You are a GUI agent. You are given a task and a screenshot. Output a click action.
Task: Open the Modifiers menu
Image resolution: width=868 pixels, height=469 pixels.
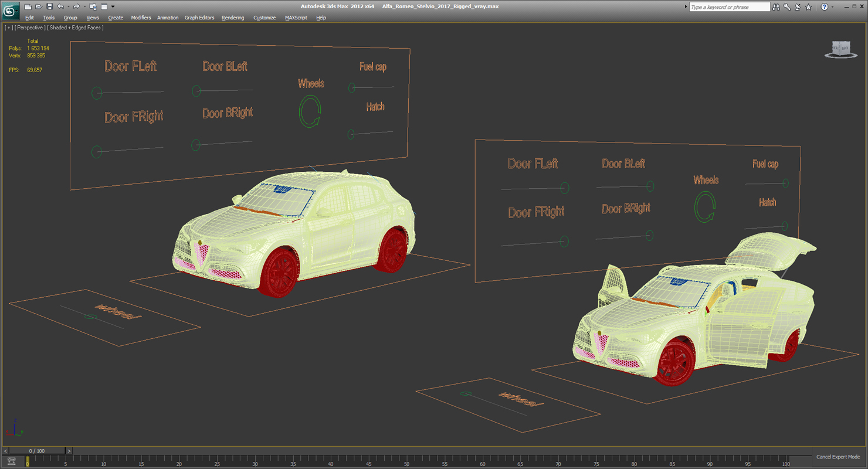click(x=141, y=18)
